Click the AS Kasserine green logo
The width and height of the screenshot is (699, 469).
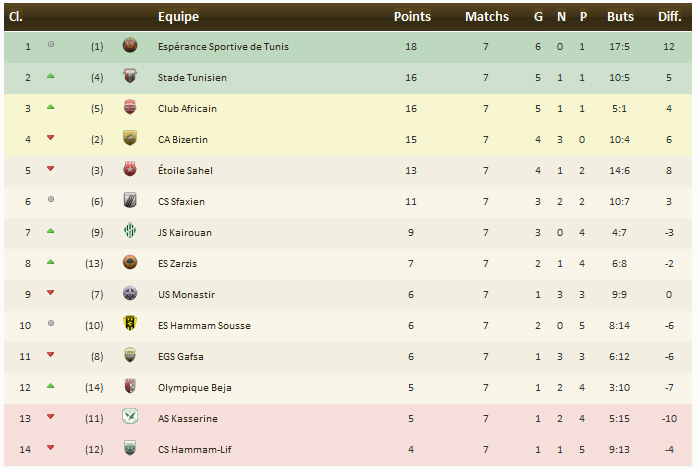click(x=129, y=418)
